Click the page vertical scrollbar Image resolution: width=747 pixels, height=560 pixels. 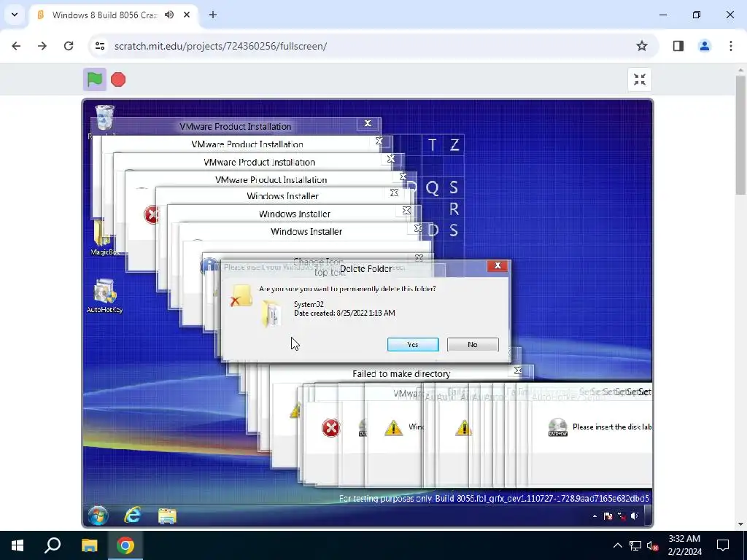740,135
